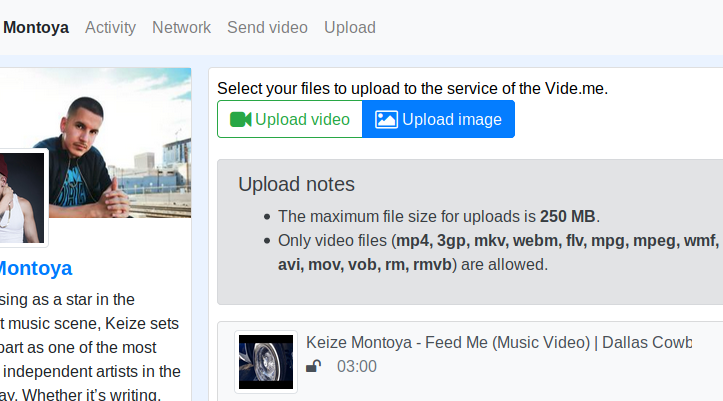Screen dimensions: 723x401
Task: Click the profile avatar thumbnail with red cap
Action: (x=23, y=198)
